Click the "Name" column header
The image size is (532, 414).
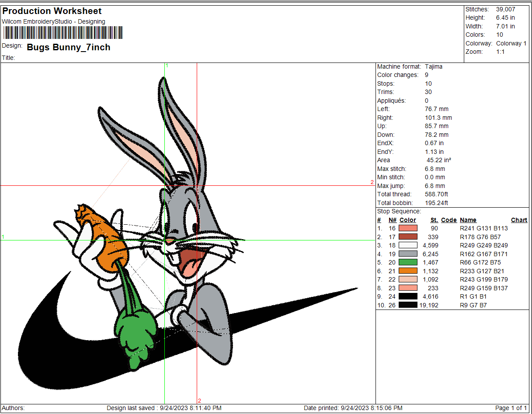(468, 220)
